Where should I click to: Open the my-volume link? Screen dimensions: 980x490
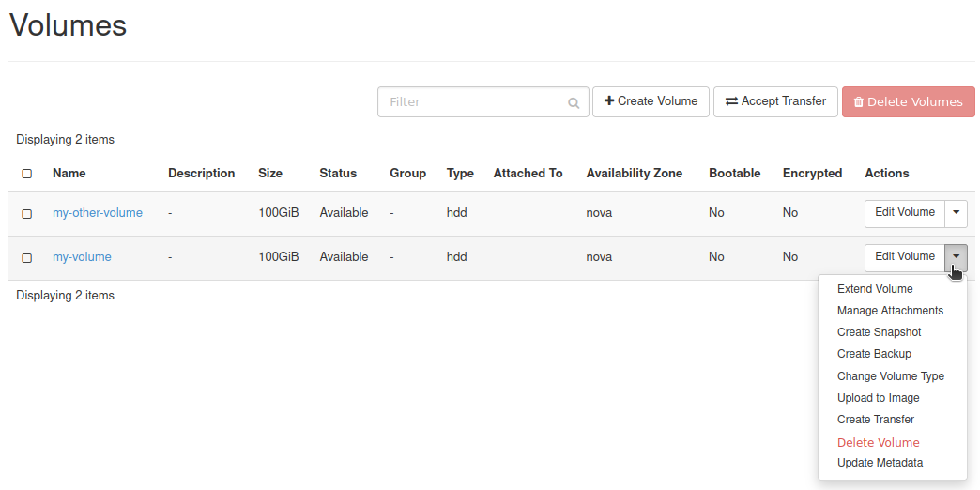point(82,257)
